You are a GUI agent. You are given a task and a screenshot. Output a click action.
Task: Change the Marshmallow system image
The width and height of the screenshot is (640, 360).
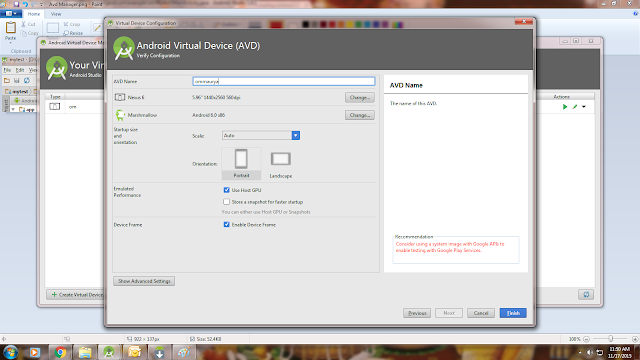coord(360,115)
